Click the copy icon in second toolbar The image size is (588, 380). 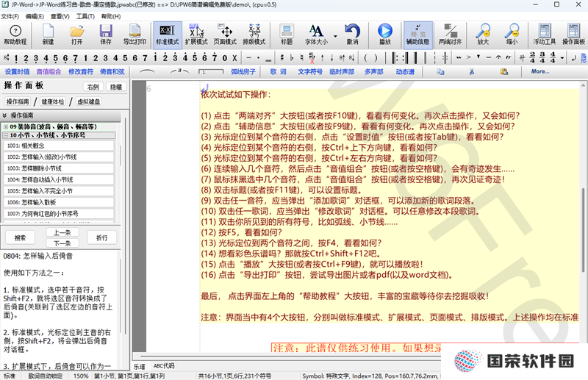point(440,71)
